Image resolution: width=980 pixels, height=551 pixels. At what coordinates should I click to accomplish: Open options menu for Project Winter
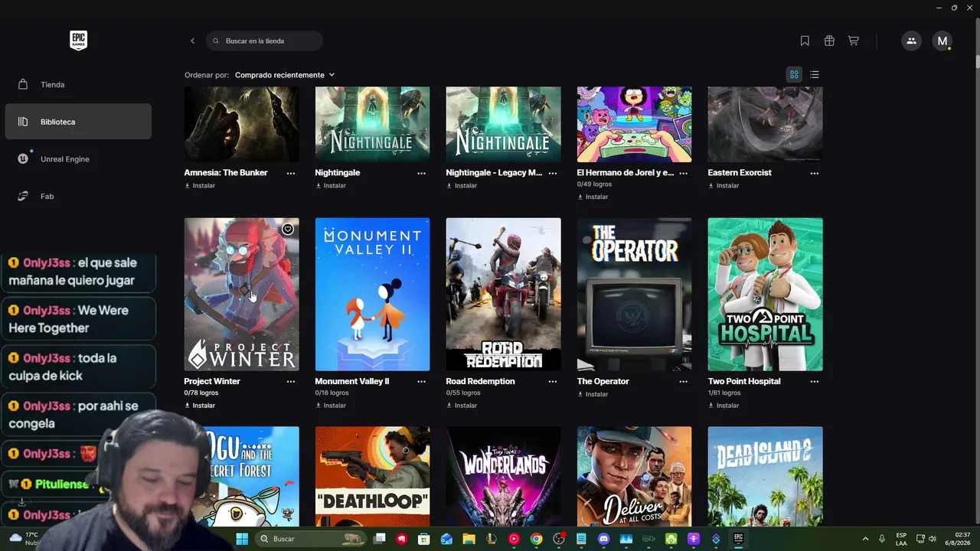click(x=291, y=381)
